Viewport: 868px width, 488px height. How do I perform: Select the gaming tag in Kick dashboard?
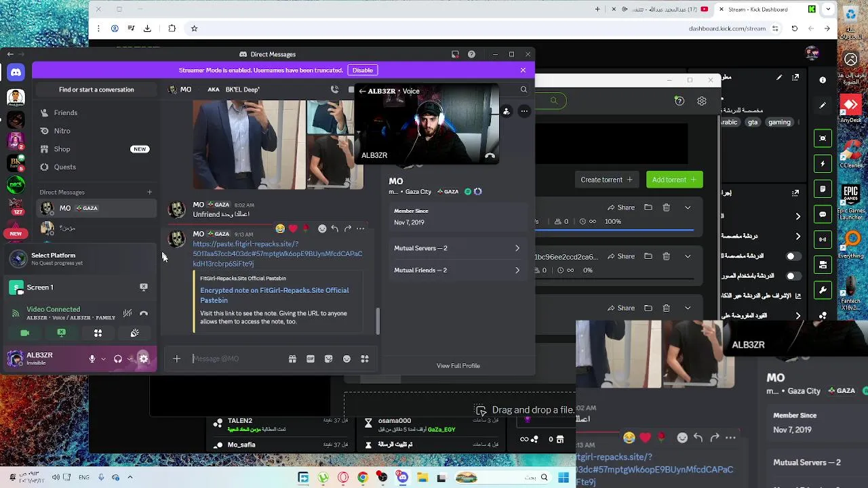coord(779,122)
